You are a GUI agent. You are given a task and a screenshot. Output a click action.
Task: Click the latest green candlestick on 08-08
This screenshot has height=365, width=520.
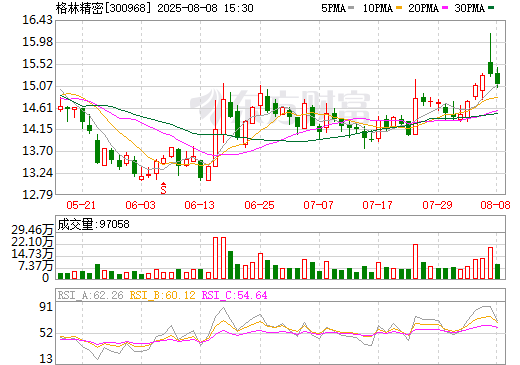(x=497, y=78)
